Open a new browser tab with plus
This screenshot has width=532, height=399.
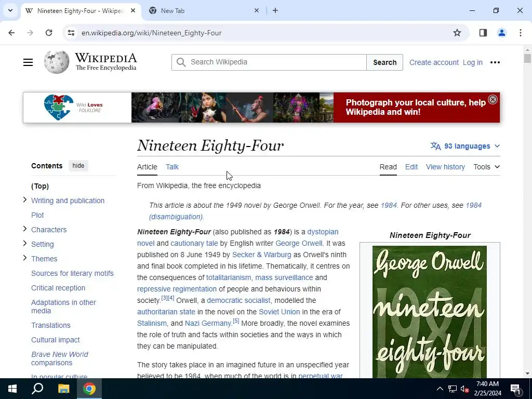pyautogui.click(x=275, y=10)
